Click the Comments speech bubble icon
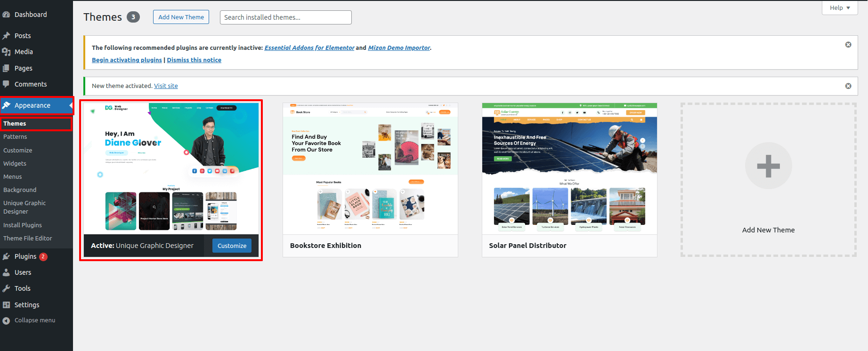 [6, 84]
